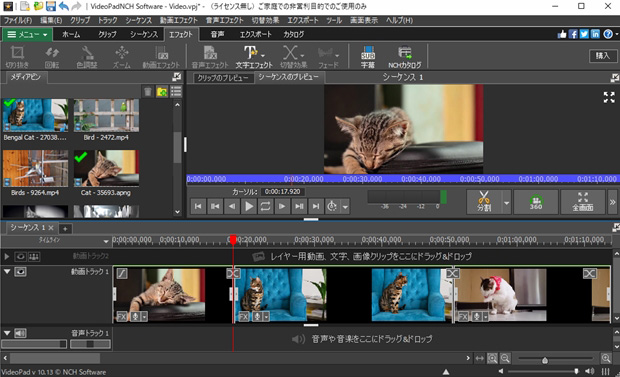Open the 分割 split dropdown arrow
The height and width of the screenshot is (377, 620).
506,203
